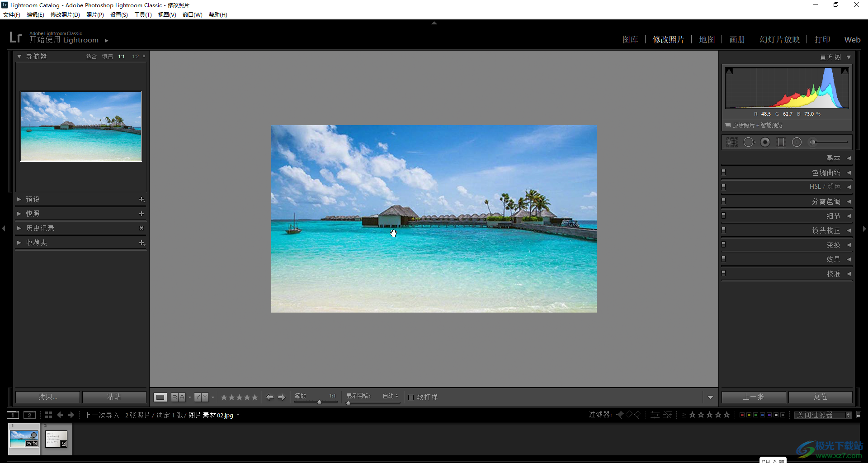Set navigator zoom to Fill

point(107,56)
